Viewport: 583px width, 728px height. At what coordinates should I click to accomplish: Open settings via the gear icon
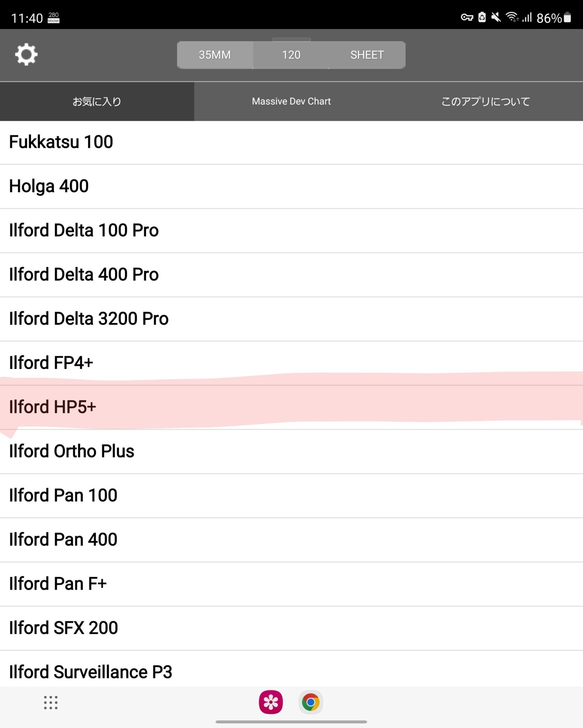26,54
